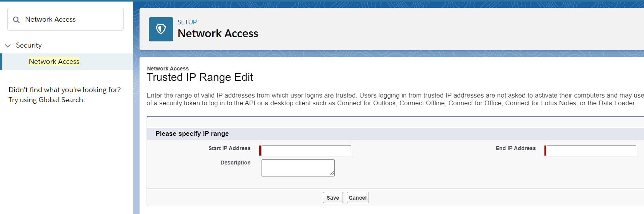Select the Security category label
This screenshot has height=214, width=644.
coord(29,45)
